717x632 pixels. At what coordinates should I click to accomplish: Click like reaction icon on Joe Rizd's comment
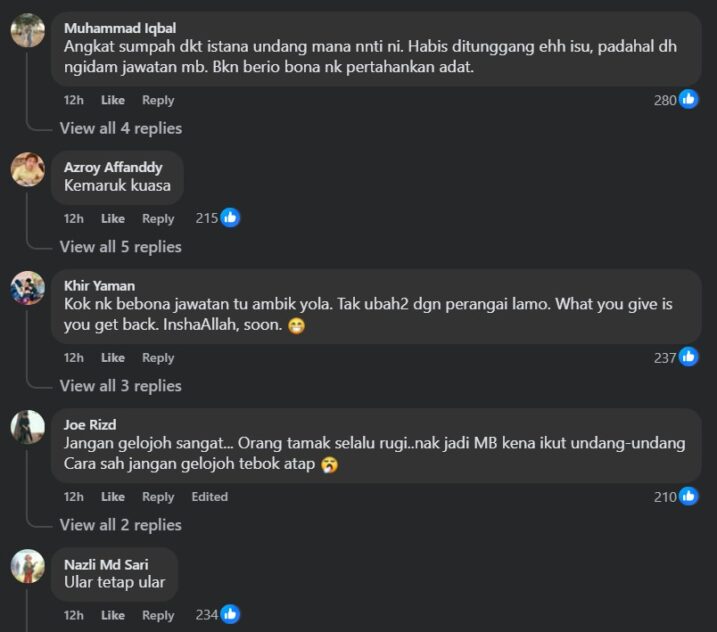(x=689, y=496)
